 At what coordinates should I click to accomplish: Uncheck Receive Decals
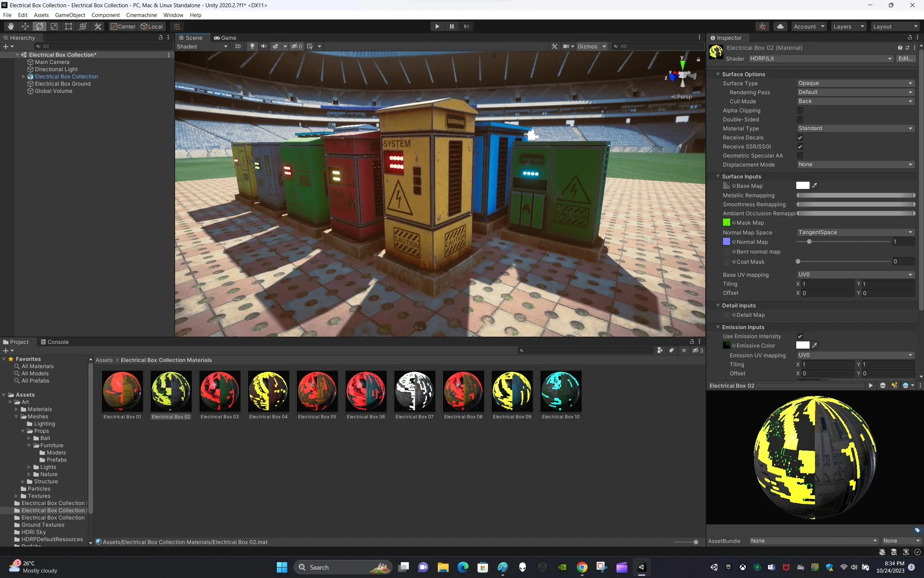coord(800,138)
